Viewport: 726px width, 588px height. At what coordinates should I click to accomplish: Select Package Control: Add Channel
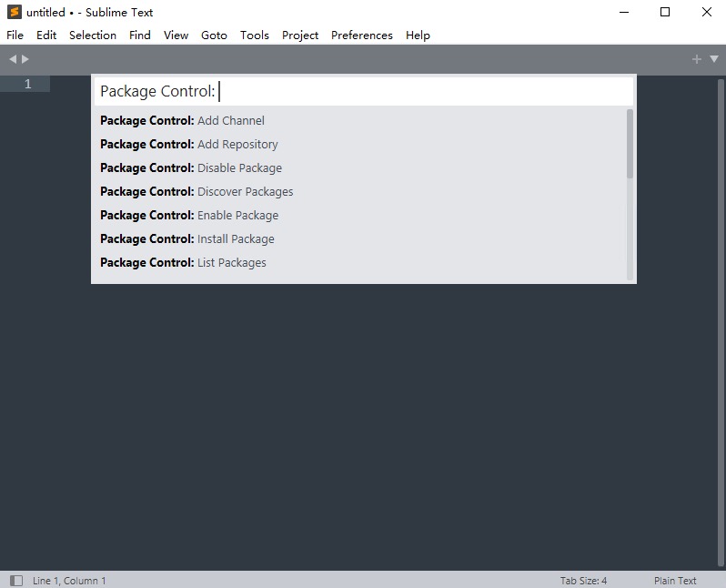coord(358,120)
